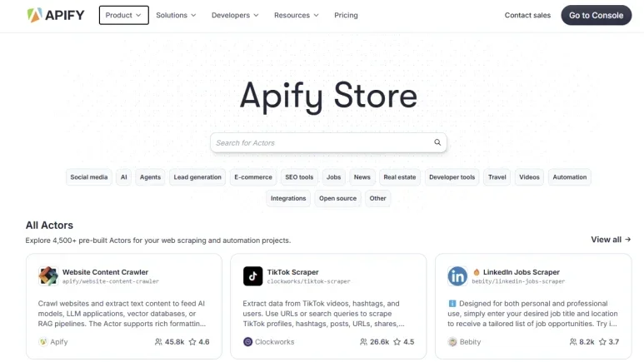Open the View all Actors link
The image size is (644, 362).
[610, 240]
